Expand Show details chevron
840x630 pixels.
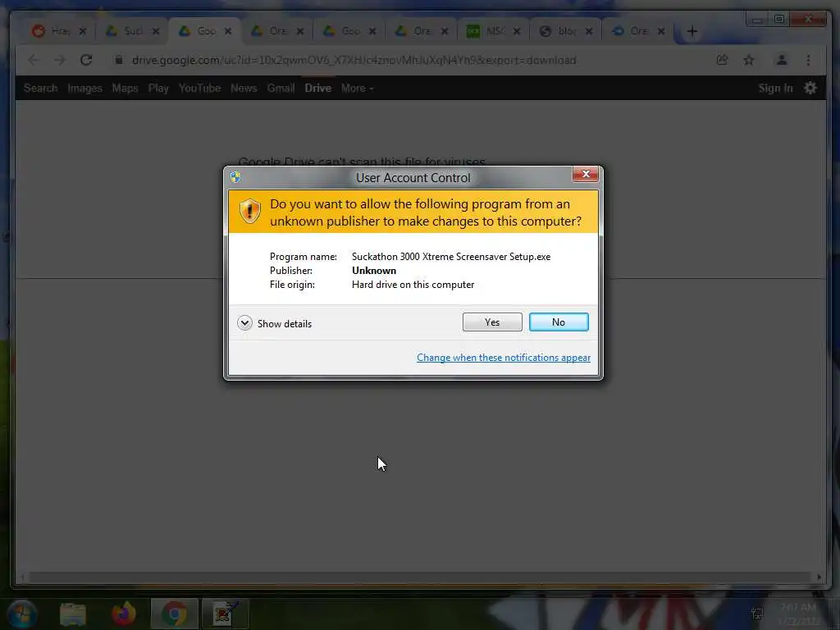[244, 323]
